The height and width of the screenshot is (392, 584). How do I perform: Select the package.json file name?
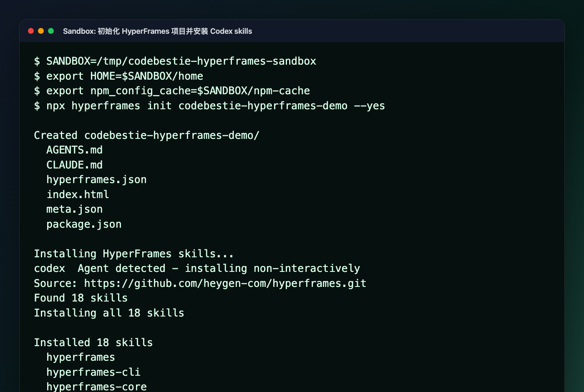coord(84,224)
